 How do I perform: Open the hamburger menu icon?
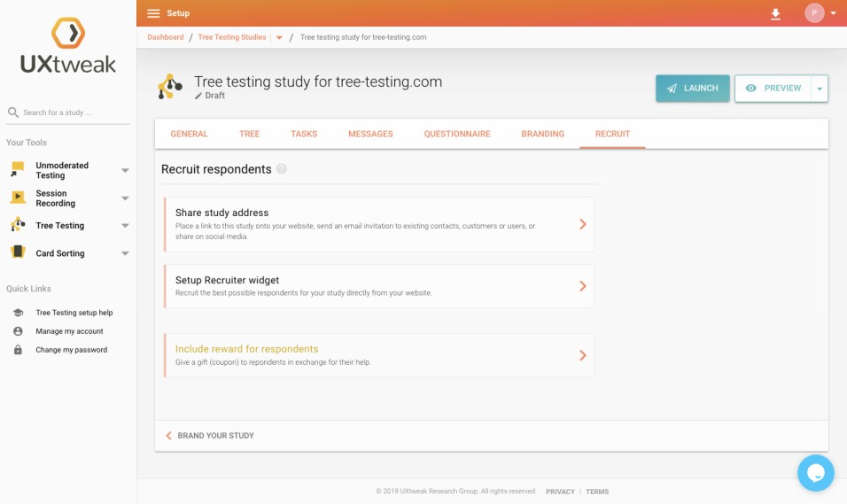(x=153, y=13)
